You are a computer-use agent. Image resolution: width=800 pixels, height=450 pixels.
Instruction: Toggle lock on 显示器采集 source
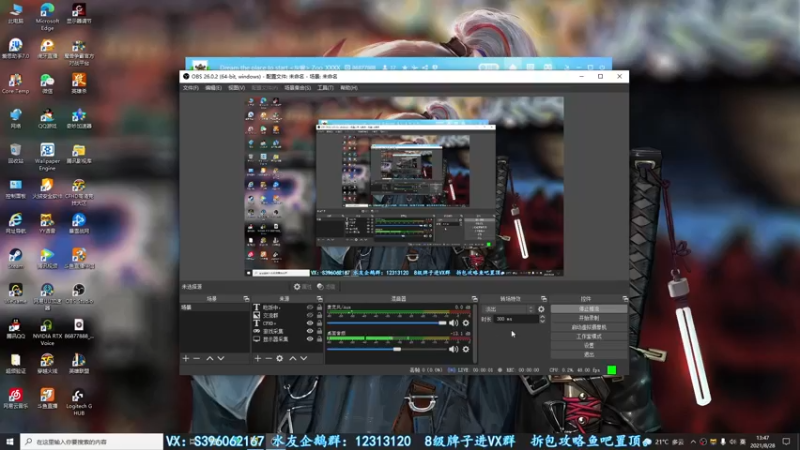[x=319, y=339]
